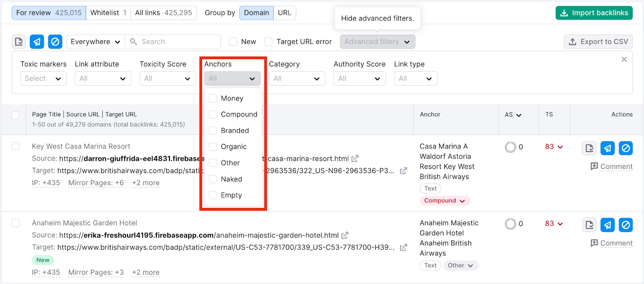
Task: Enable the New backlinks filter checkbox
Action: coord(233,42)
